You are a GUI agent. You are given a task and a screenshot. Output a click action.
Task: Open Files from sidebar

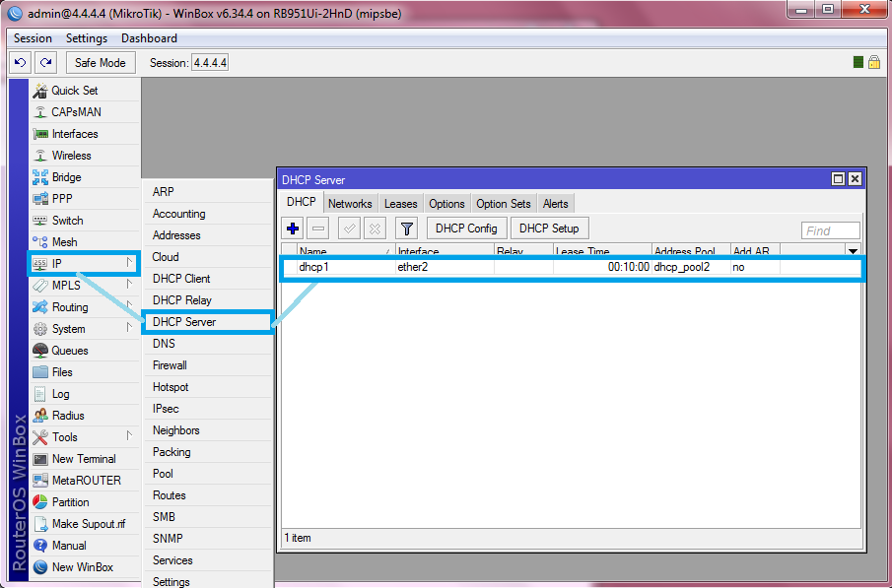(x=84, y=372)
